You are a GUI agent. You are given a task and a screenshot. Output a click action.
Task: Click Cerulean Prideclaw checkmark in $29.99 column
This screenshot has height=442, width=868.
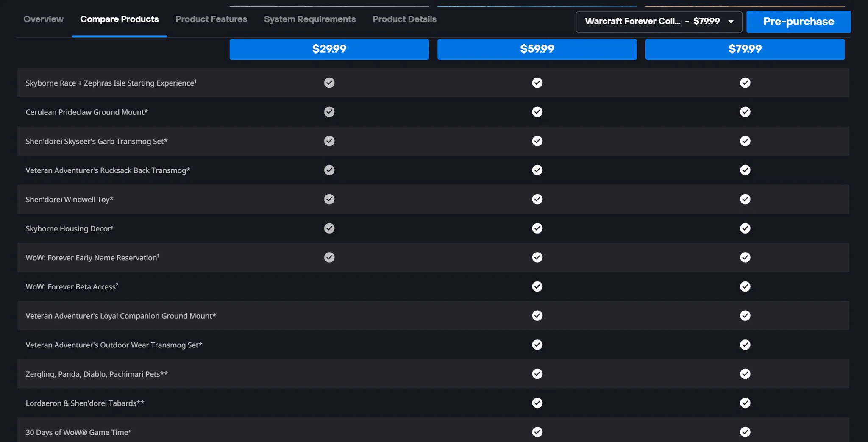[x=329, y=112]
